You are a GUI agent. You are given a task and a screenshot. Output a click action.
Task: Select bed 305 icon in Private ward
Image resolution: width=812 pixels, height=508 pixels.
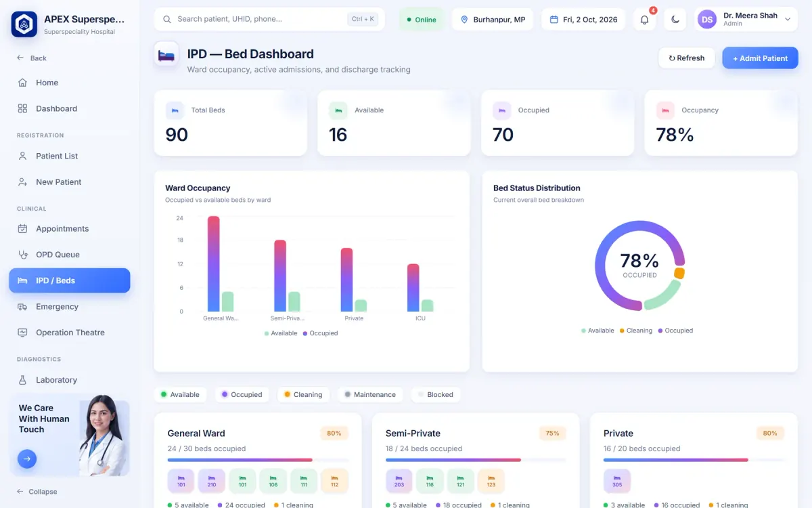[x=617, y=481]
